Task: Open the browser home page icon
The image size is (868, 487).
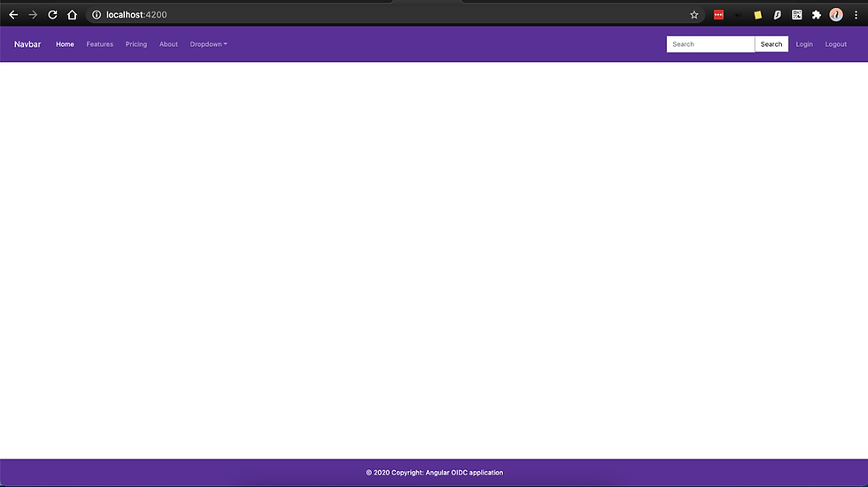Action: point(72,15)
